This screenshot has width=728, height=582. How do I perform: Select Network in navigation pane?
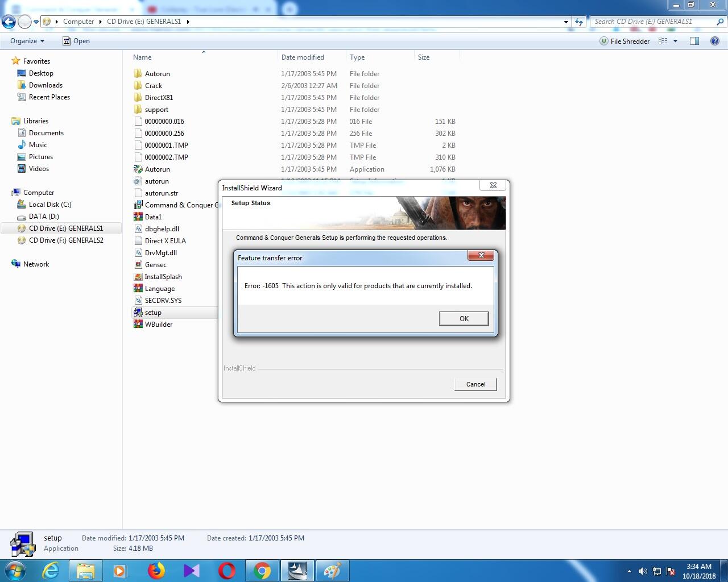tap(36, 264)
